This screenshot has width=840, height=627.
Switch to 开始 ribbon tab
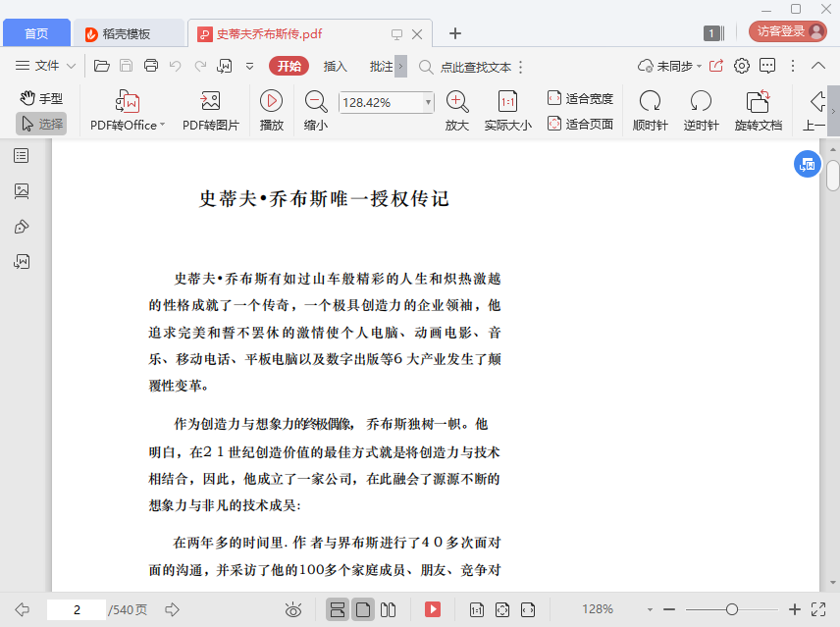tap(289, 66)
